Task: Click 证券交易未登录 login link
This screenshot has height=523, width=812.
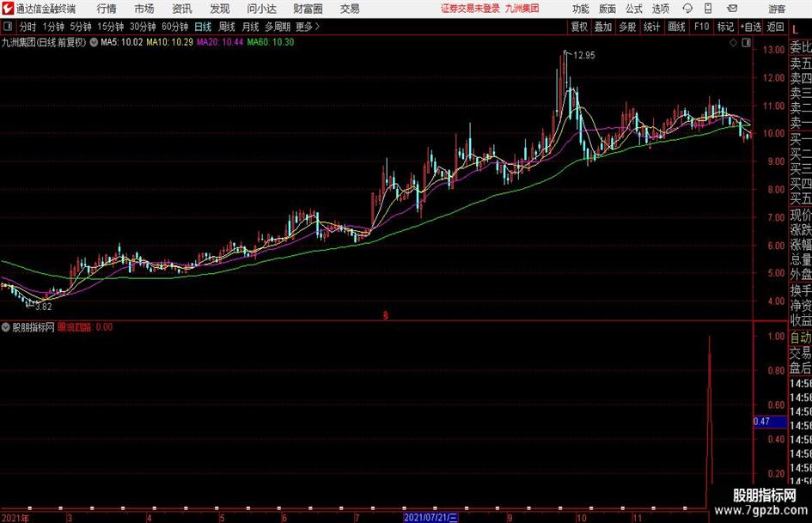Action: [x=470, y=9]
